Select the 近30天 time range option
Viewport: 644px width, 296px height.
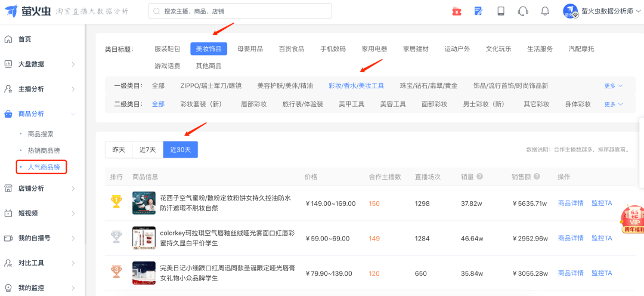[180, 150]
